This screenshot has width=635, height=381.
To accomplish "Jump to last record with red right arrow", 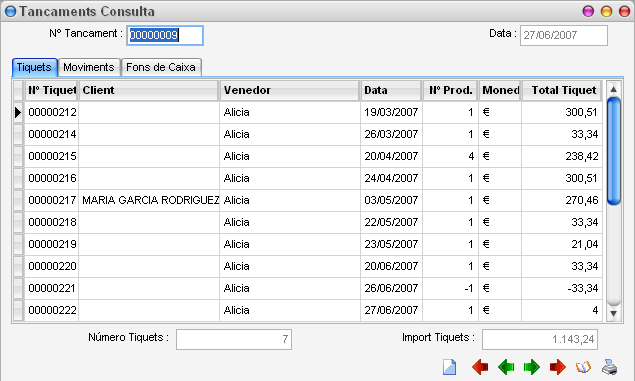I will pyautogui.click(x=557, y=367).
